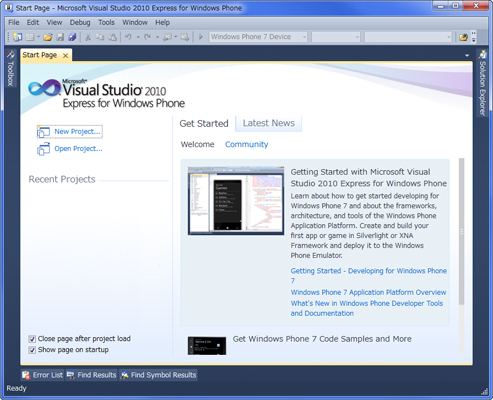Open the File menu
The width and height of the screenshot is (493, 400).
[14, 22]
